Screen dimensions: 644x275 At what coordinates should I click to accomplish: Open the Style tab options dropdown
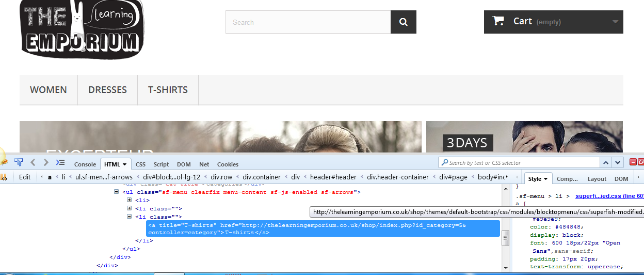click(x=545, y=179)
